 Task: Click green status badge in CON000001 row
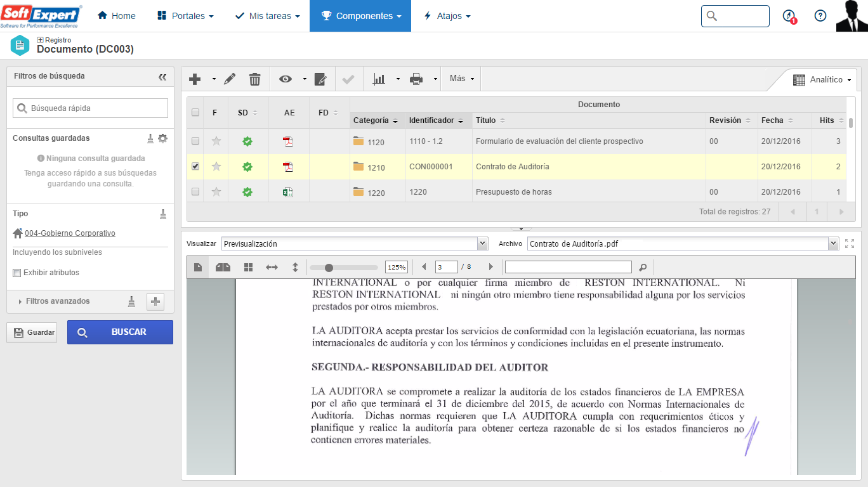click(x=247, y=167)
